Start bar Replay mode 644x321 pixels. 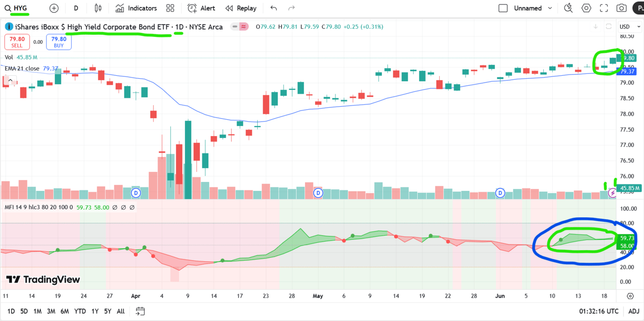pyautogui.click(x=241, y=8)
